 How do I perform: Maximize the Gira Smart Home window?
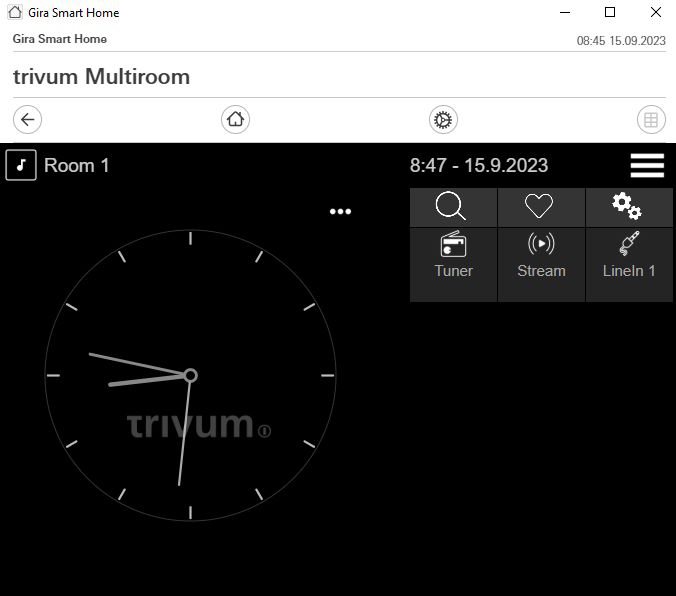click(x=610, y=13)
